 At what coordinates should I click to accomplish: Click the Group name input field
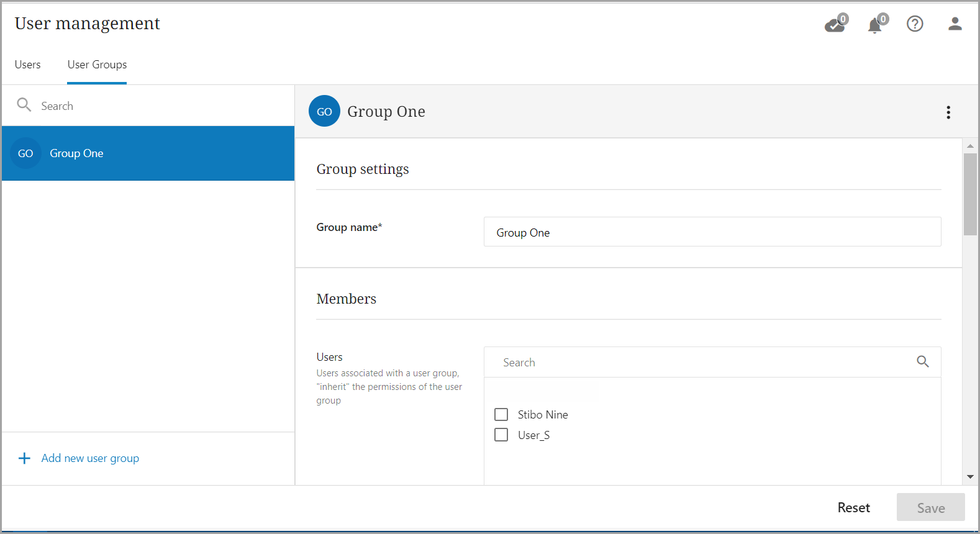(x=712, y=232)
